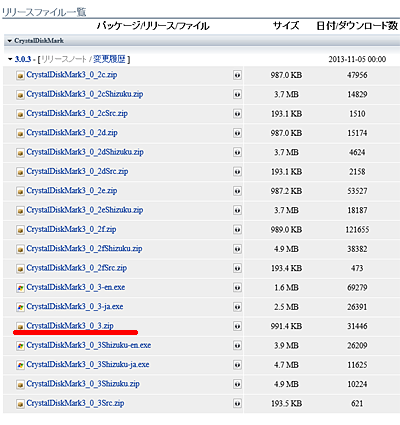Click info icon for CrystalDiskMark3_0_2d.zip

coord(237,133)
